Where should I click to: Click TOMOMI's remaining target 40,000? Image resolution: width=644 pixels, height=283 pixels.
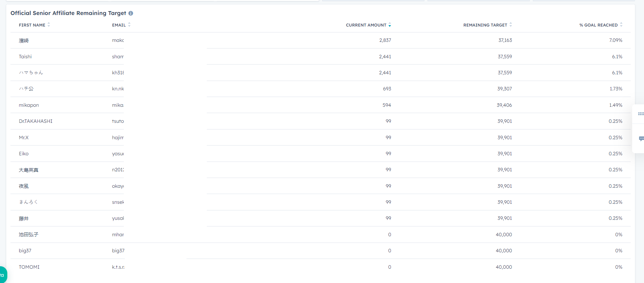point(504,267)
